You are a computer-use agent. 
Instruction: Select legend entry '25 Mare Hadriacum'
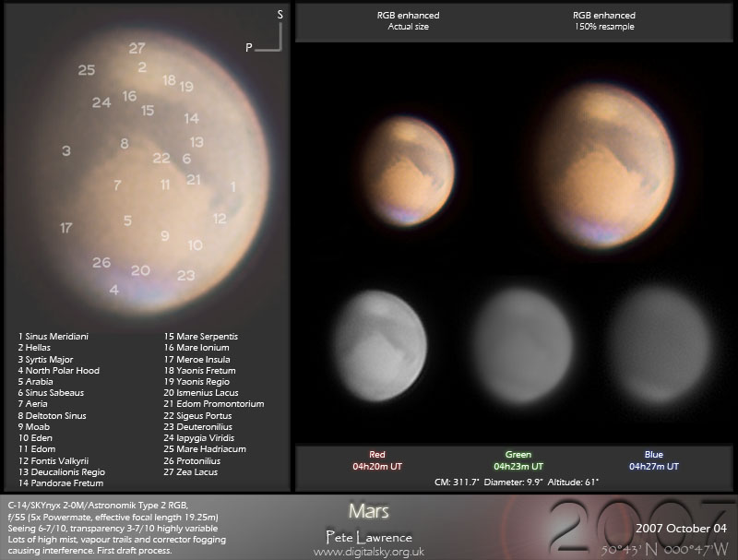coord(205,449)
